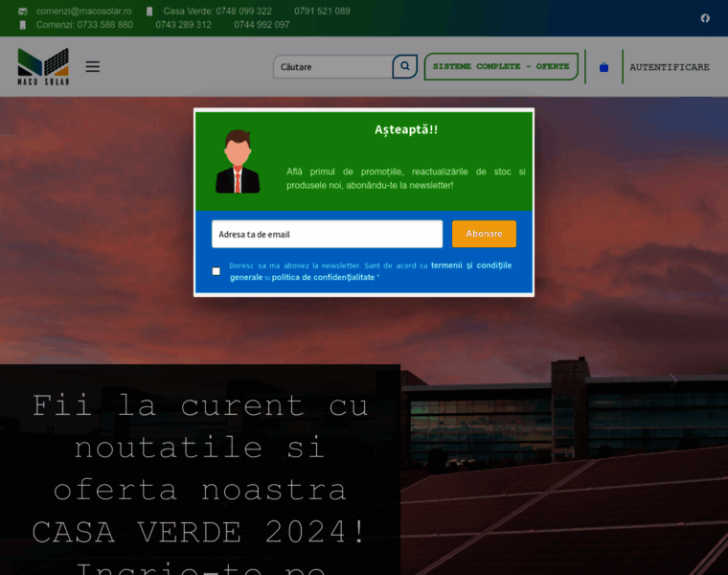Tick the newsletter consent checkbox
This screenshot has width=728, height=575.
[x=216, y=271]
